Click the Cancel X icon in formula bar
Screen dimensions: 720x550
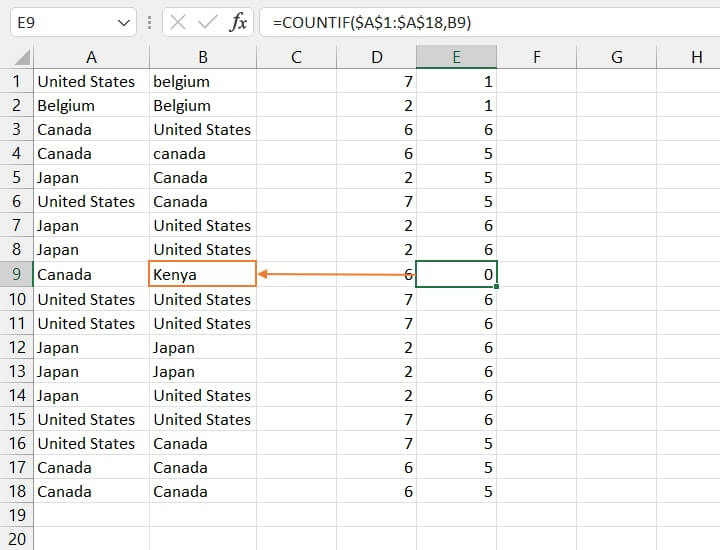click(x=179, y=22)
